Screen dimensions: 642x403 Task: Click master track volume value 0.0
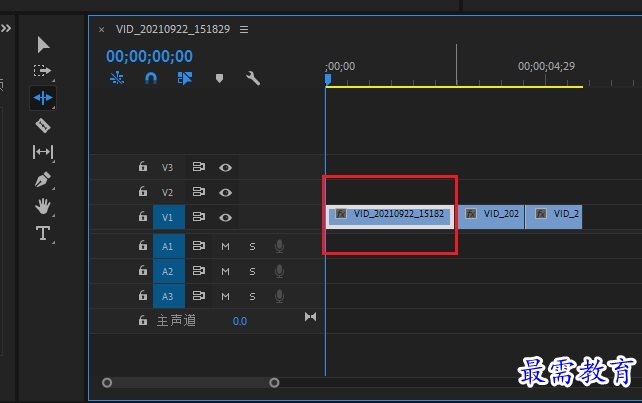(x=240, y=321)
